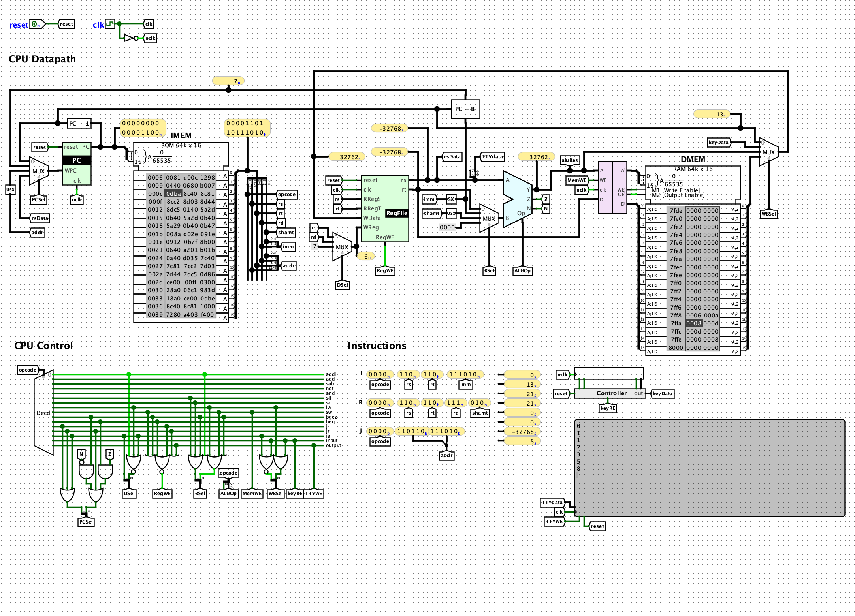Select the ALU component above ALUOp
855x616 pixels.
(x=518, y=199)
